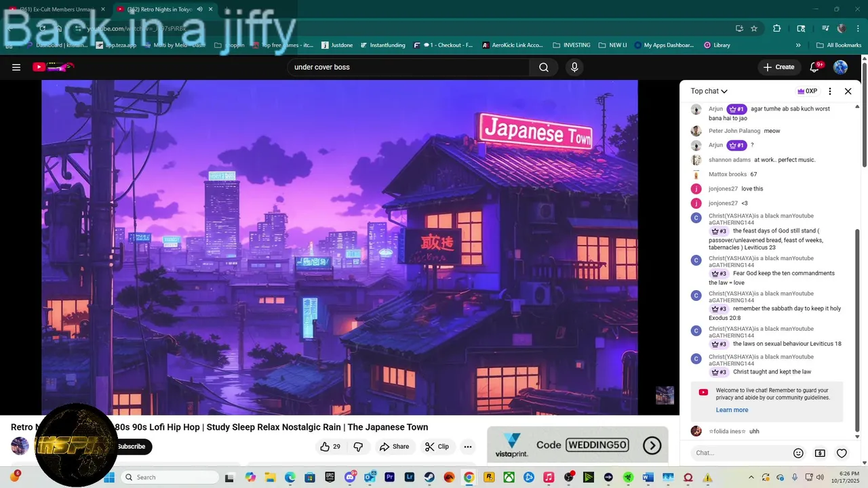Open the NEW LI bookmarks folder
Screen dimensions: 868x488
[x=612, y=45]
